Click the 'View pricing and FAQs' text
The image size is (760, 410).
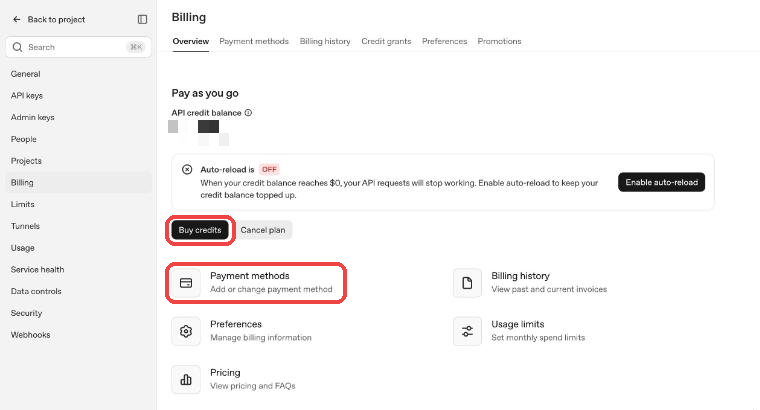[x=253, y=386]
